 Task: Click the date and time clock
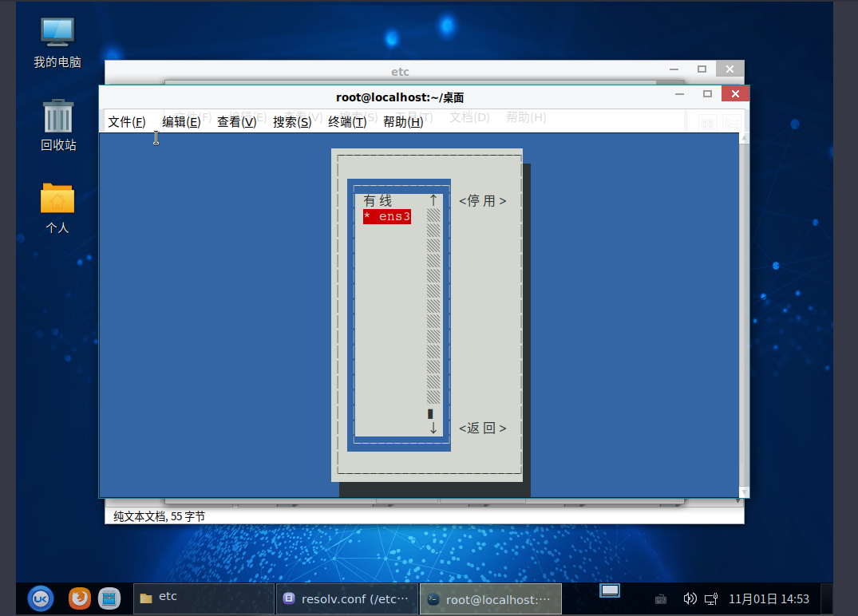pos(769,598)
